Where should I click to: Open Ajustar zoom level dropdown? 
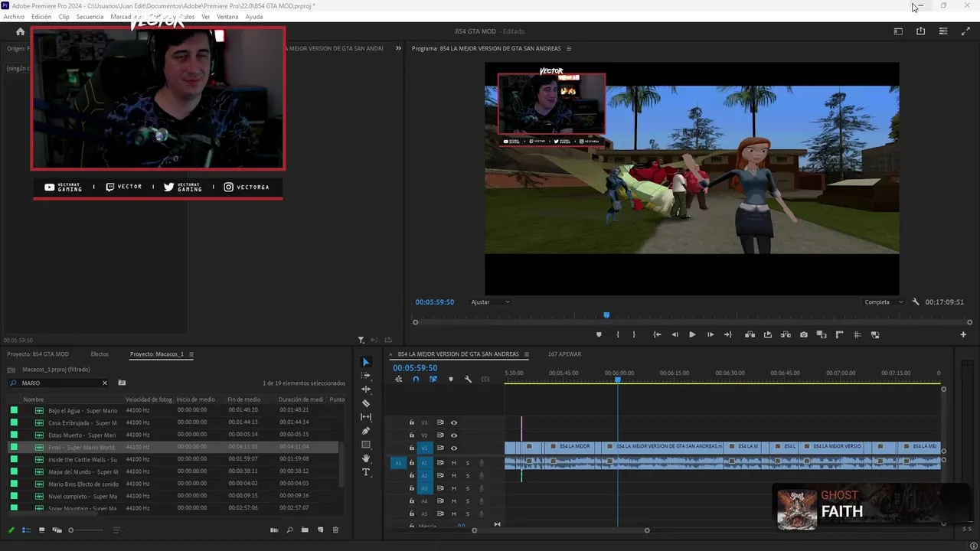pos(490,302)
